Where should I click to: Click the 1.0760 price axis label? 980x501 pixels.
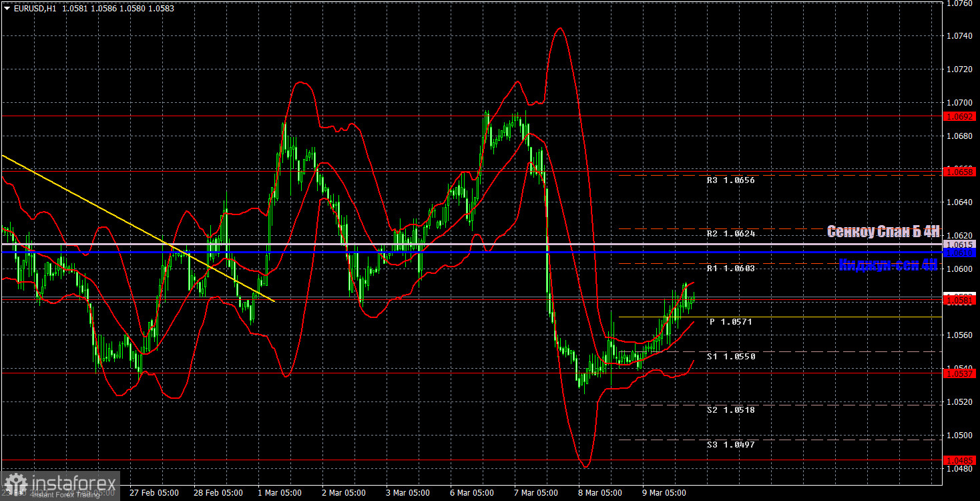[959, 3]
